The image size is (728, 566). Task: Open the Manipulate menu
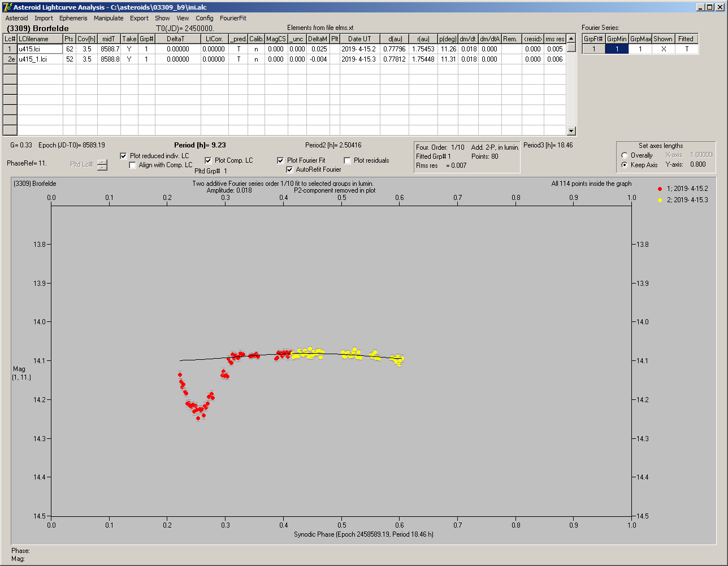(109, 18)
